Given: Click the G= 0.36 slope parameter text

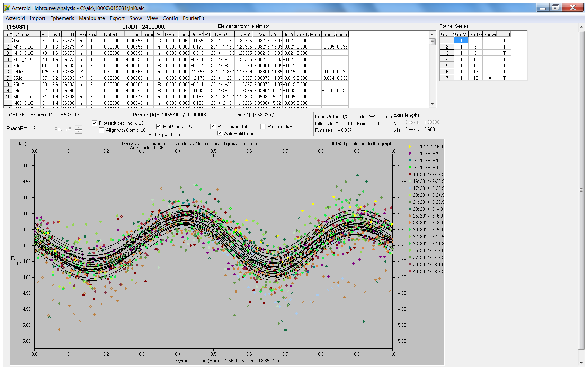Looking at the screenshot, I should (17, 115).
